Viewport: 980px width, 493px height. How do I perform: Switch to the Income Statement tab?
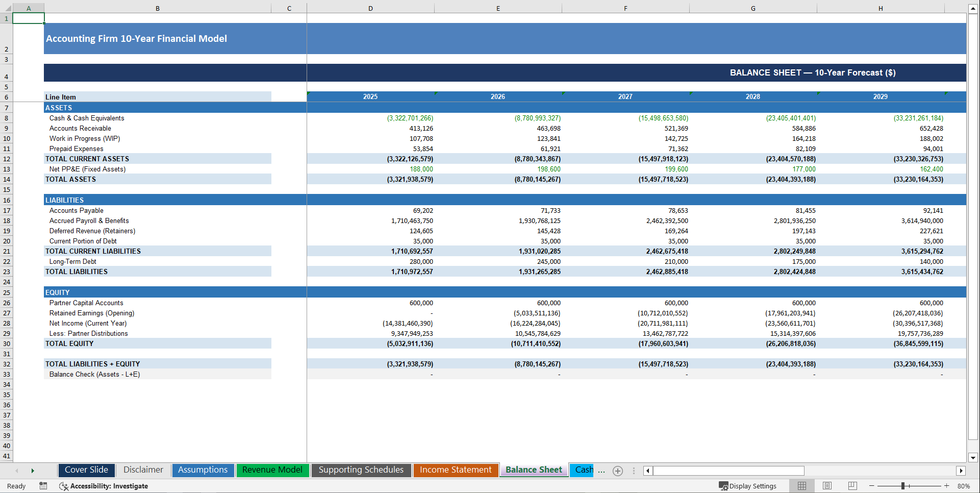coord(456,470)
